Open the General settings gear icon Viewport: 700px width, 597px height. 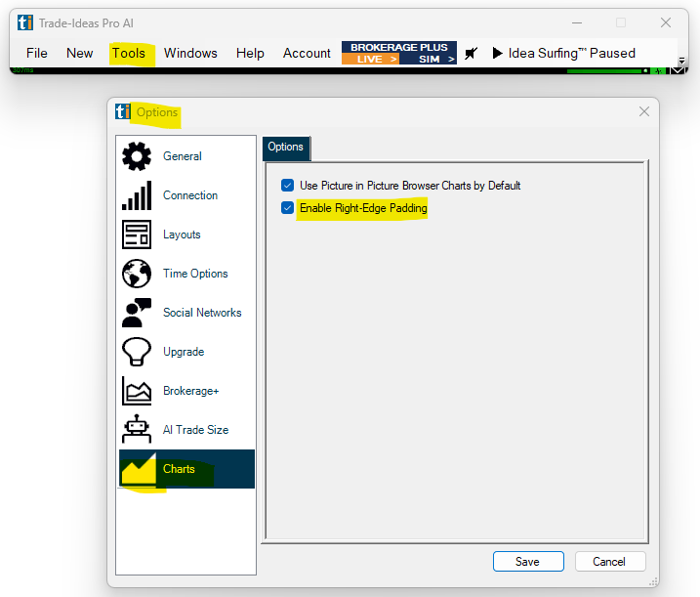point(137,156)
